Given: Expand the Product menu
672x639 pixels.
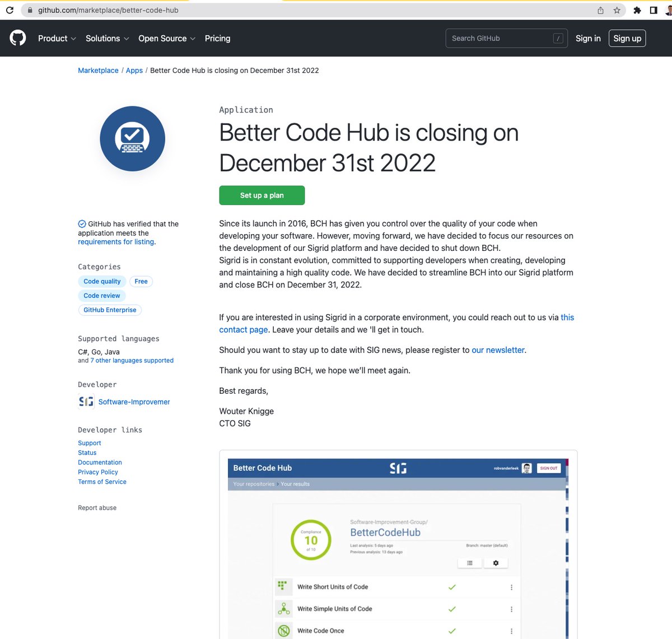Looking at the screenshot, I should pyautogui.click(x=57, y=38).
